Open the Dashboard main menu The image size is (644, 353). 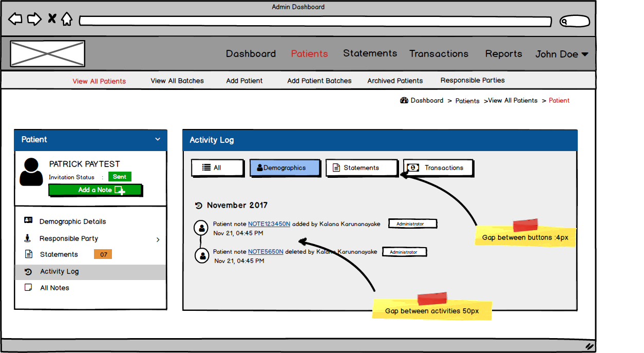(251, 54)
